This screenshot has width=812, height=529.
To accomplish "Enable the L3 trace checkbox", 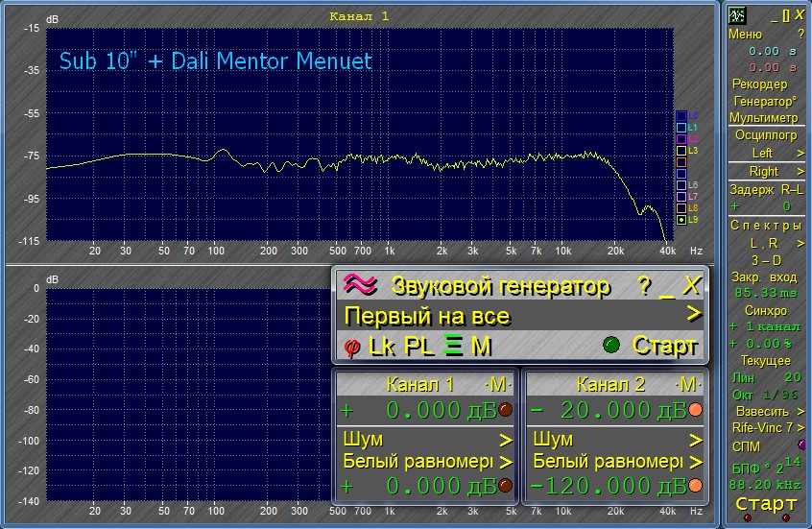I will click(681, 151).
